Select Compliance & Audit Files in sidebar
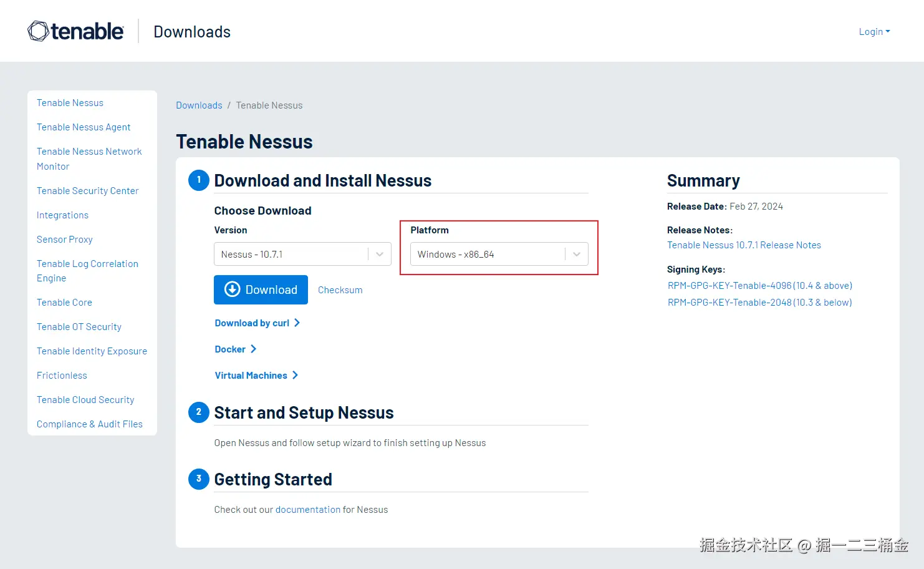Image resolution: width=924 pixels, height=569 pixels. [x=90, y=424]
